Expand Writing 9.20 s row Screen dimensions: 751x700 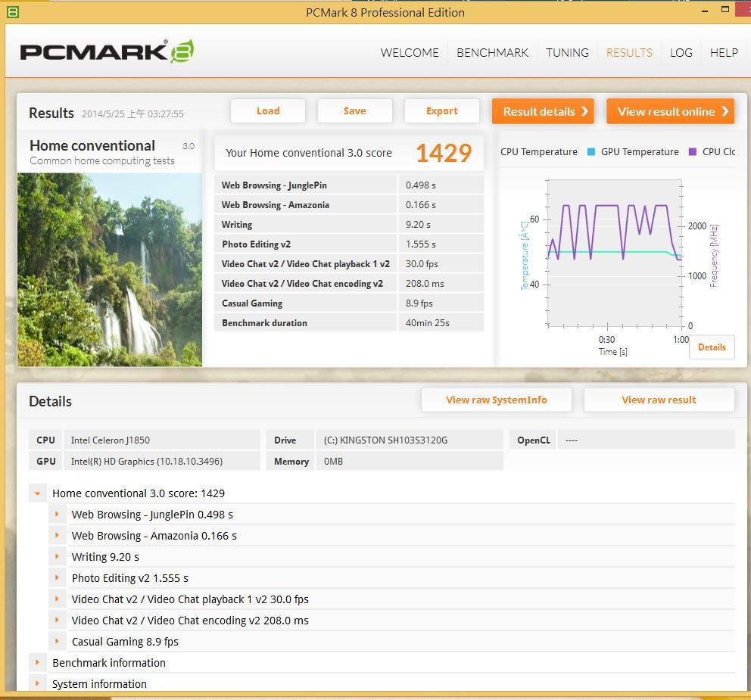coord(57,556)
